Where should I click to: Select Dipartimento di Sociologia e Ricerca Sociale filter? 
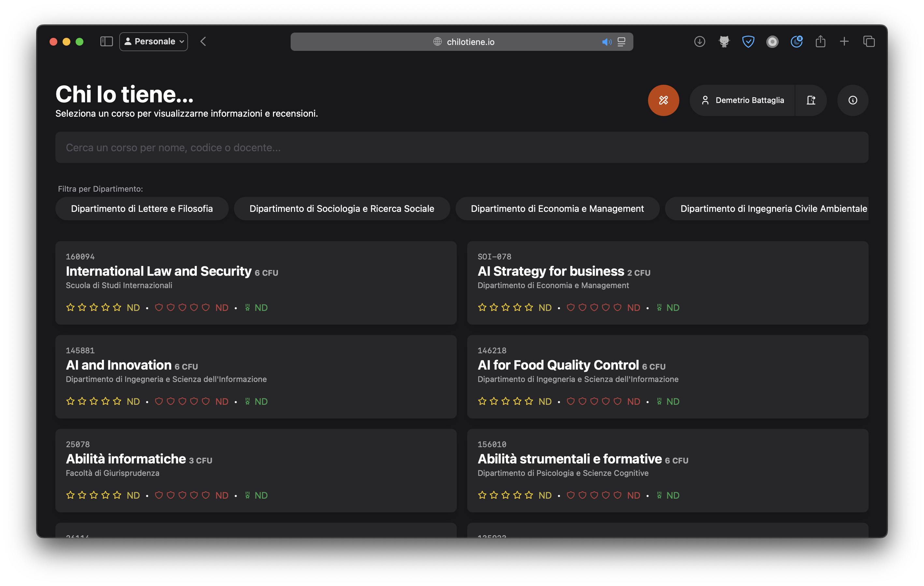tap(341, 208)
